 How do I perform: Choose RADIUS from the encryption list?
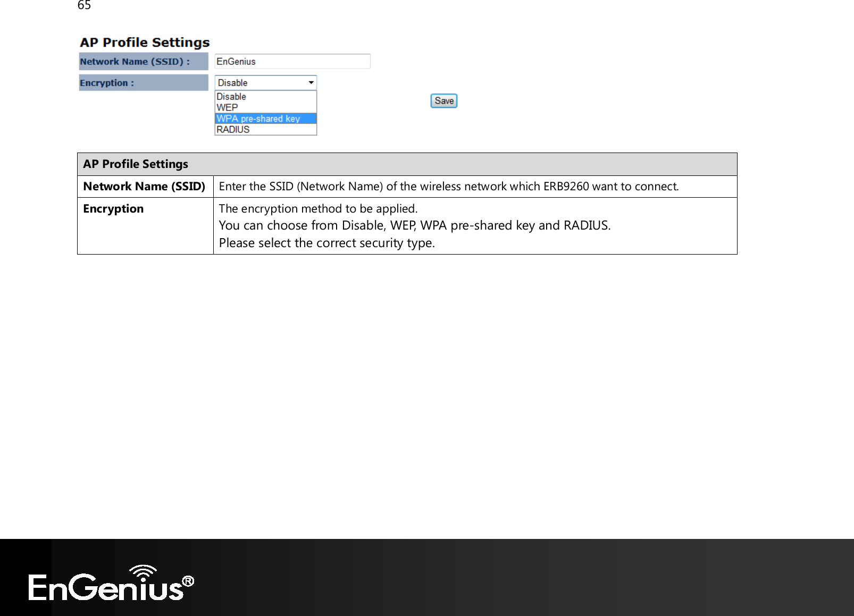[x=265, y=129]
